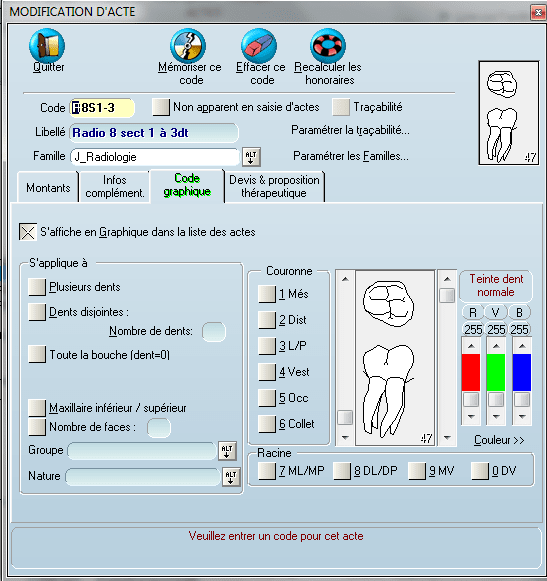Image resolution: width=547 pixels, height=581 pixels.
Task: Click Paramétrer la traçabilité link
Action: tap(350, 130)
